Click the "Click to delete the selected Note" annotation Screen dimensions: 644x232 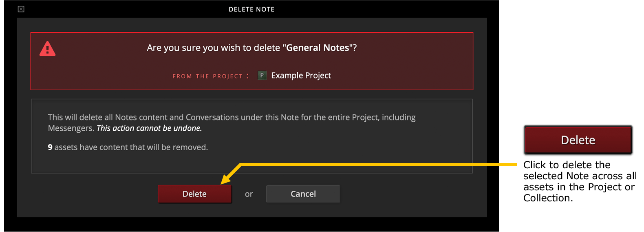[x=580, y=181]
